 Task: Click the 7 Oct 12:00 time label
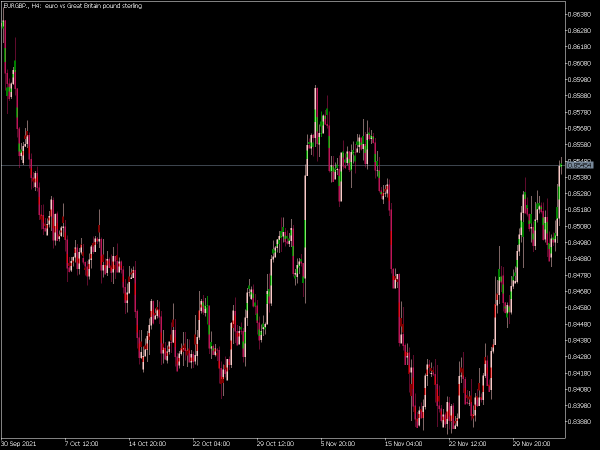(82, 444)
